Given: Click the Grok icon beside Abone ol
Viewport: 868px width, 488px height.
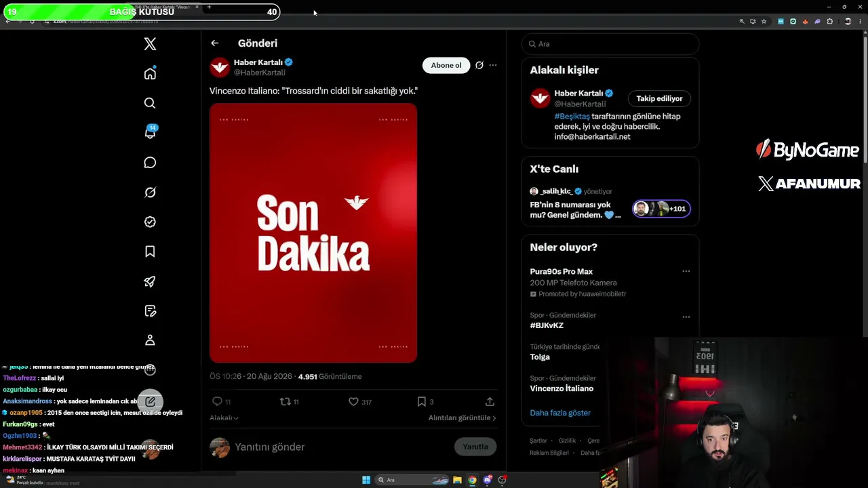Looking at the screenshot, I should (479, 65).
